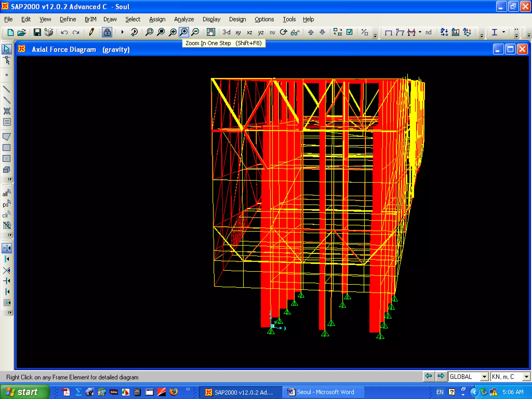Click the Show Deformed Shape icon
This screenshot has width=532, height=399.
(x=400, y=32)
